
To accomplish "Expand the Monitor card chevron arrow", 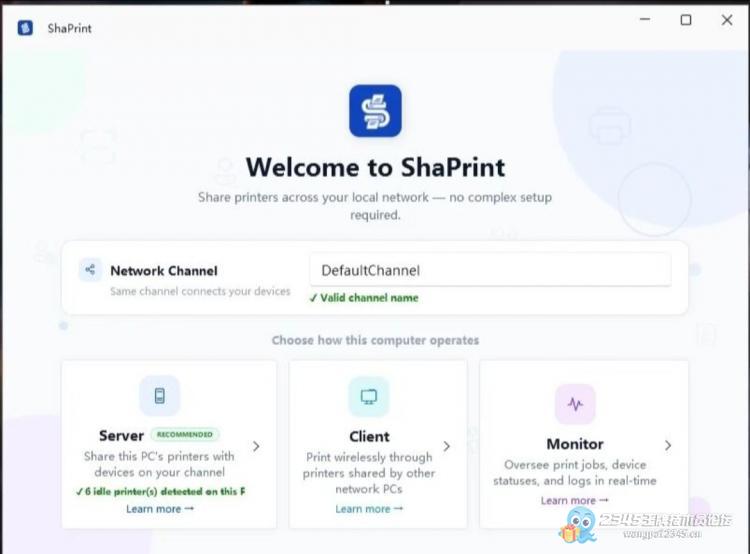I will click(x=668, y=445).
